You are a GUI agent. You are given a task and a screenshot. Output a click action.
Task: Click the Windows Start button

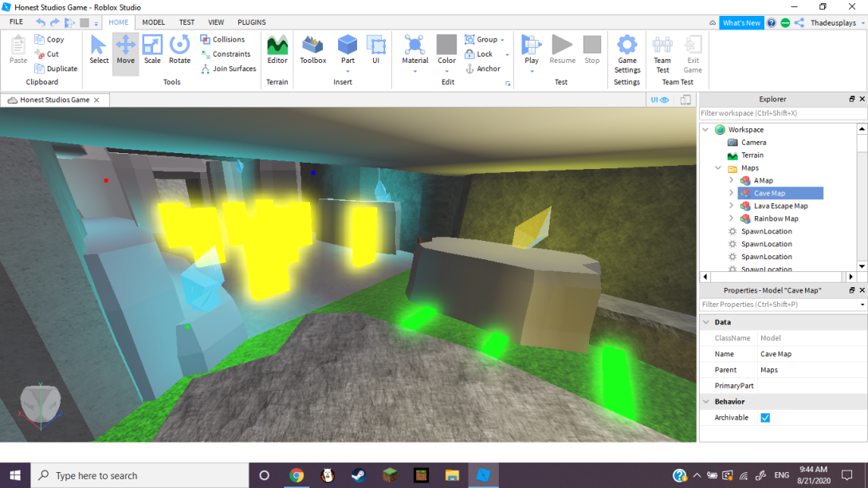(15, 475)
